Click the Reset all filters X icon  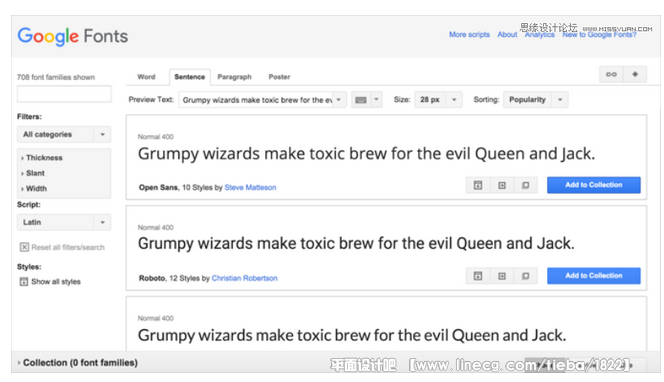point(24,247)
